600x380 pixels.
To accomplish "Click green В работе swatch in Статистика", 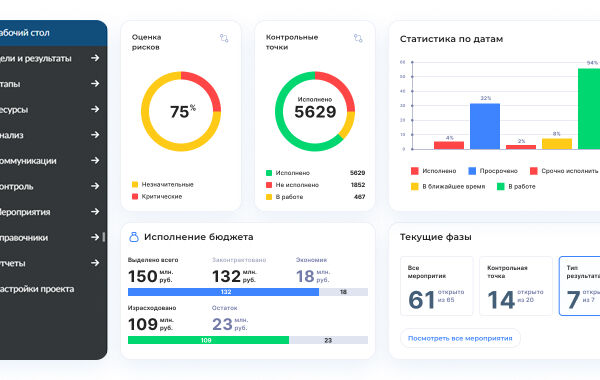I will (501, 186).
